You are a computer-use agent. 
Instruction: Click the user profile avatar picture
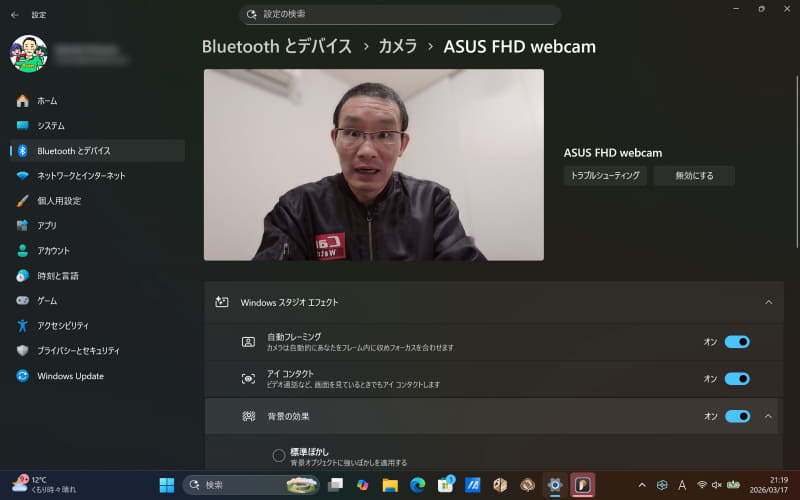(x=29, y=54)
